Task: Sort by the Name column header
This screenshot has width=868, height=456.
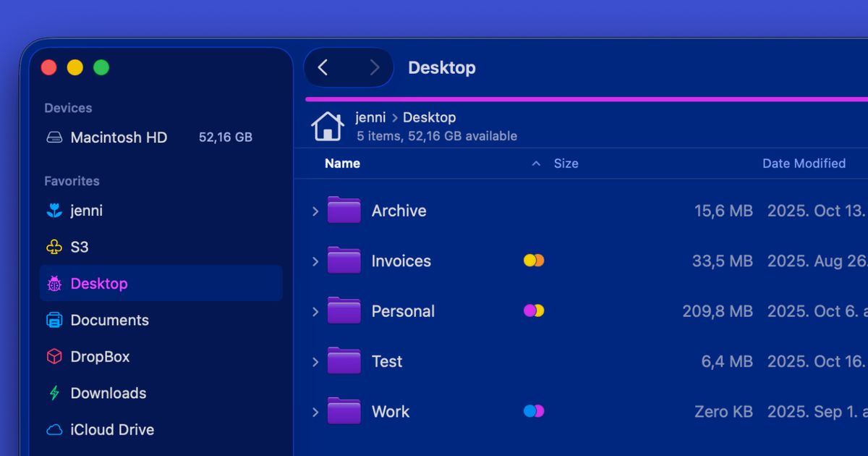Action: 342,164
